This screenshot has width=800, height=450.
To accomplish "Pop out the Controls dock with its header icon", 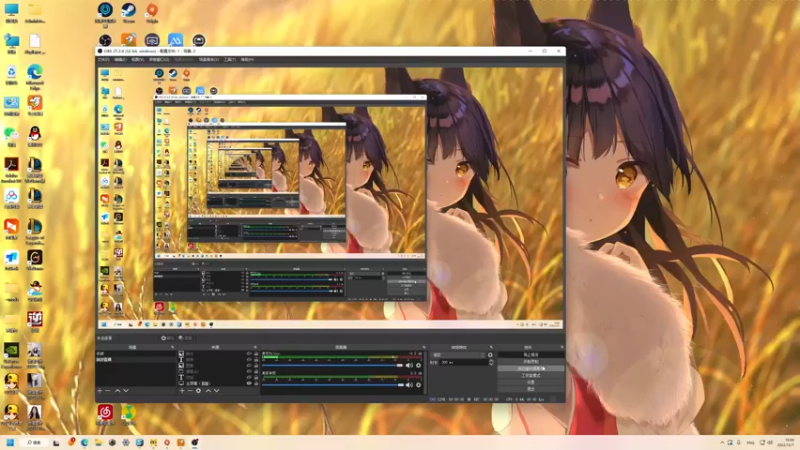I will [x=561, y=347].
